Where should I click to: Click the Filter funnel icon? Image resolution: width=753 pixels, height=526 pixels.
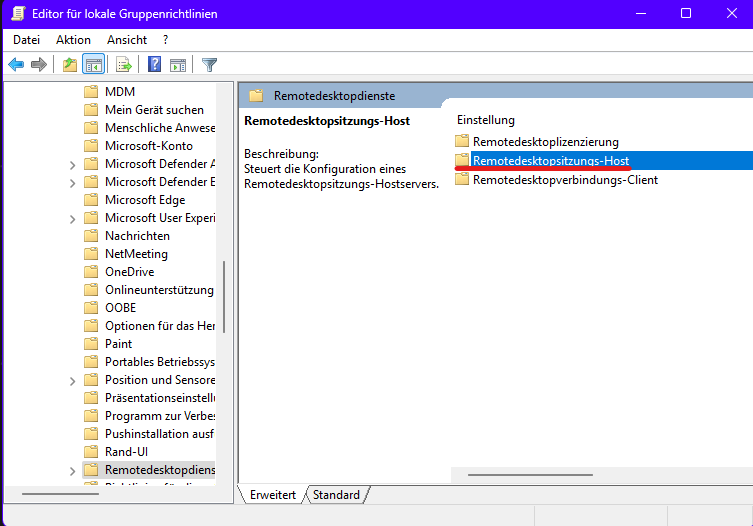pyautogui.click(x=209, y=65)
